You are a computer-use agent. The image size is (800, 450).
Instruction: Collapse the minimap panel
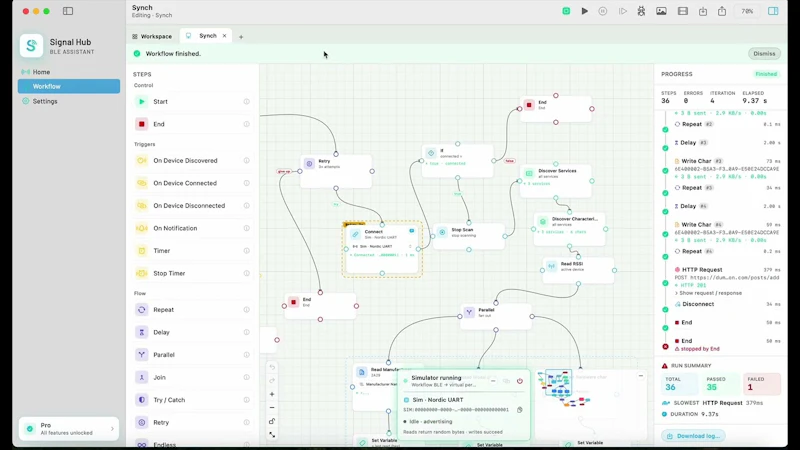pyautogui.click(x=641, y=376)
